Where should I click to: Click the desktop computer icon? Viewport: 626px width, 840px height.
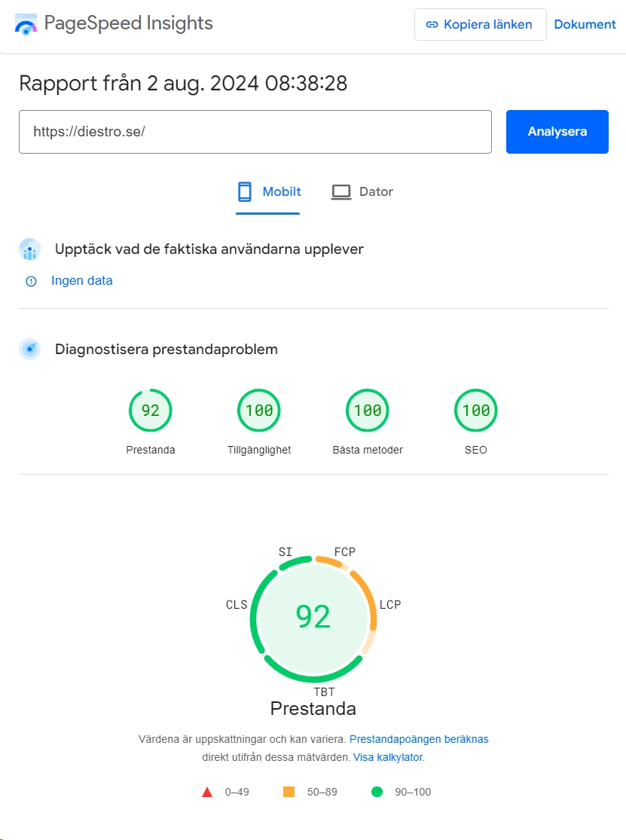click(x=341, y=192)
